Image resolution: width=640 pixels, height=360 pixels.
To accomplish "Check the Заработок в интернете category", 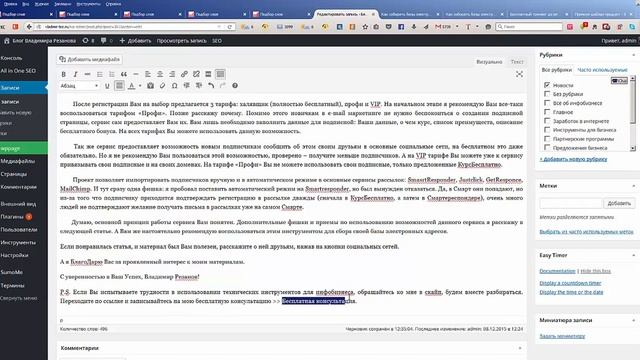I will pyautogui.click(x=547, y=121).
